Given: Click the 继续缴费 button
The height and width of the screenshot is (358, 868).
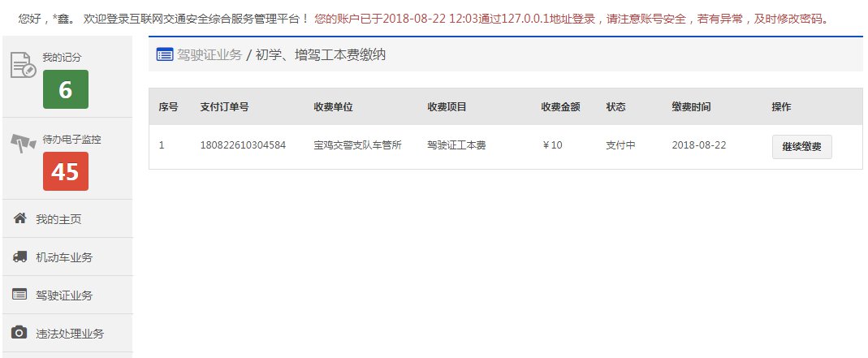Looking at the screenshot, I should click(x=801, y=147).
